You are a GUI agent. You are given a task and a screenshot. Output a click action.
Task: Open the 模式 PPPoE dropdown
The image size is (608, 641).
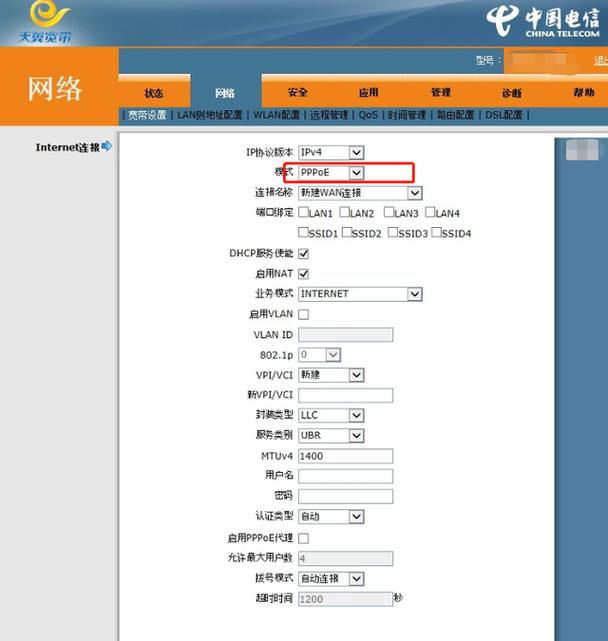point(331,173)
